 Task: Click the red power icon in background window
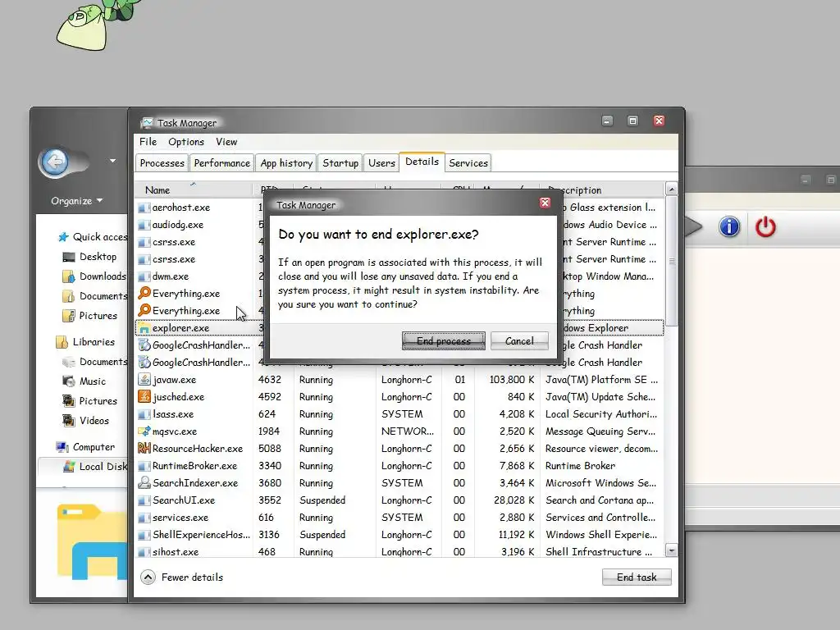(765, 226)
